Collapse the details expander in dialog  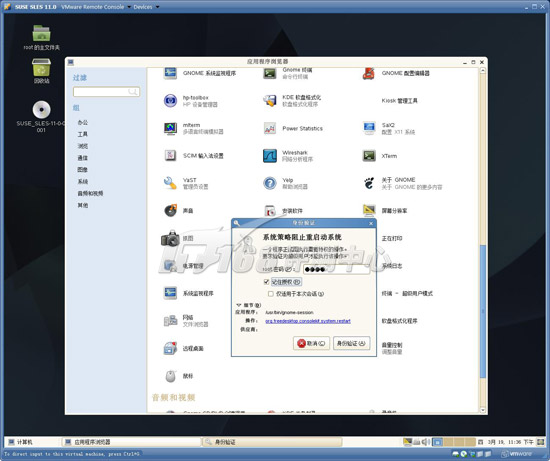point(239,305)
